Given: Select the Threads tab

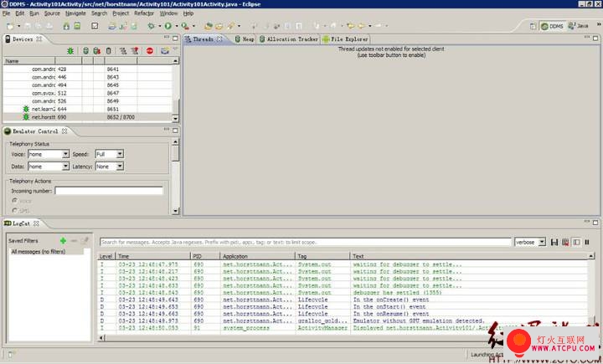Looking at the screenshot, I should 203,39.
